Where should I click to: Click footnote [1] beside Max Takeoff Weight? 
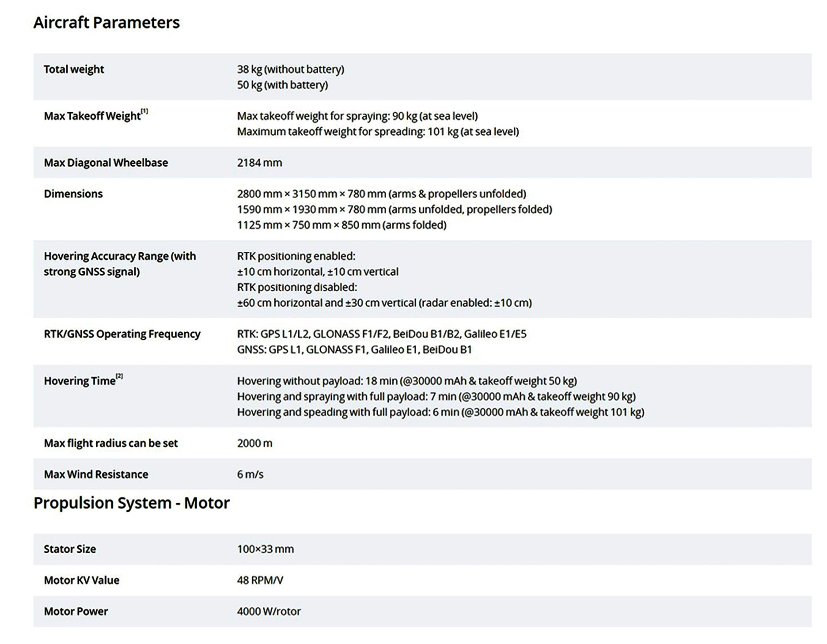tap(144, 111)
